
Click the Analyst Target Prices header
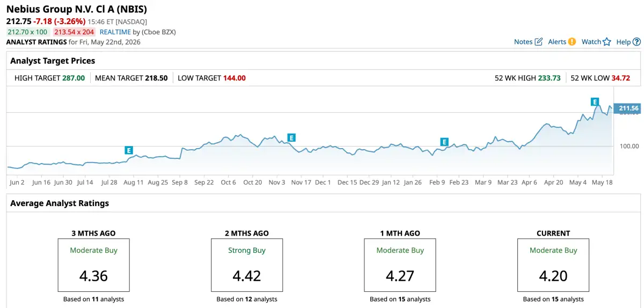pyautogui.click(x=53, y=61)
